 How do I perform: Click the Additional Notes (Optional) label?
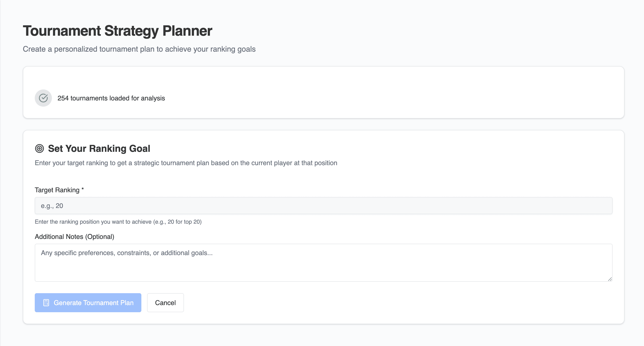(x=74, y=237)
